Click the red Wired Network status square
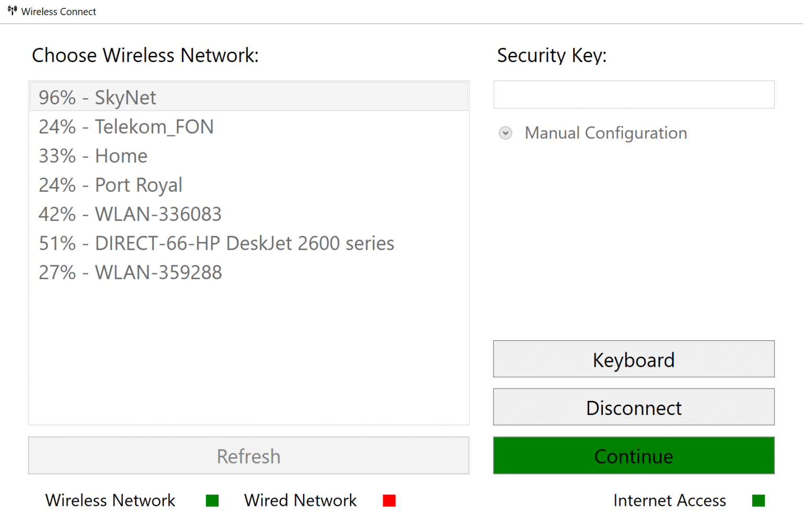 (389, 500)
